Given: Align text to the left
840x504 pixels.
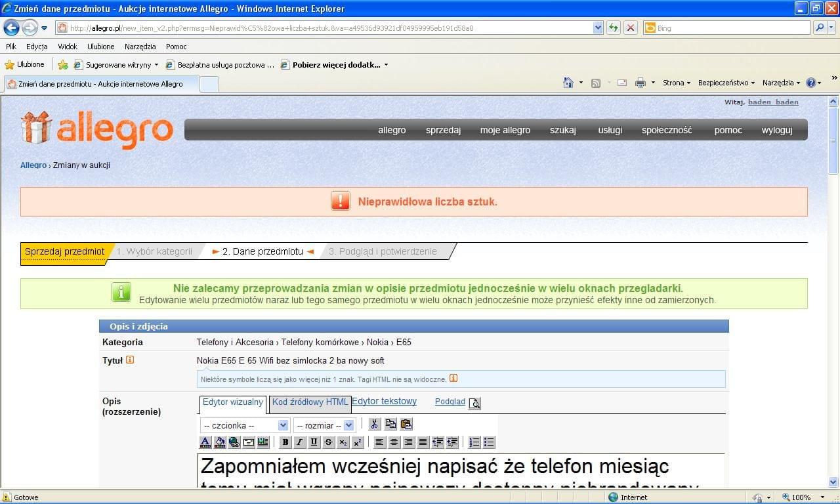Looking at the screenshot, I should 379,442.
